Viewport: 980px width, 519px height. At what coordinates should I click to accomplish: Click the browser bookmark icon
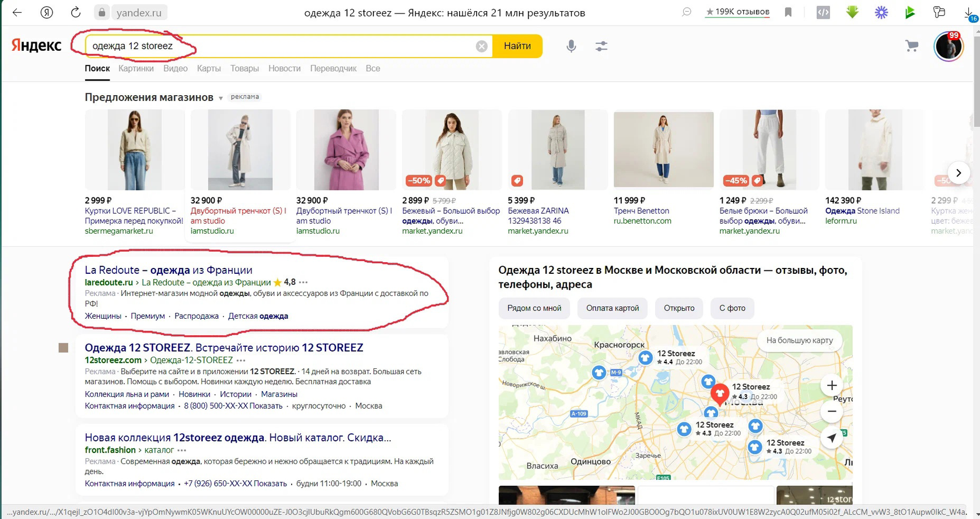(x=788, y=12)
